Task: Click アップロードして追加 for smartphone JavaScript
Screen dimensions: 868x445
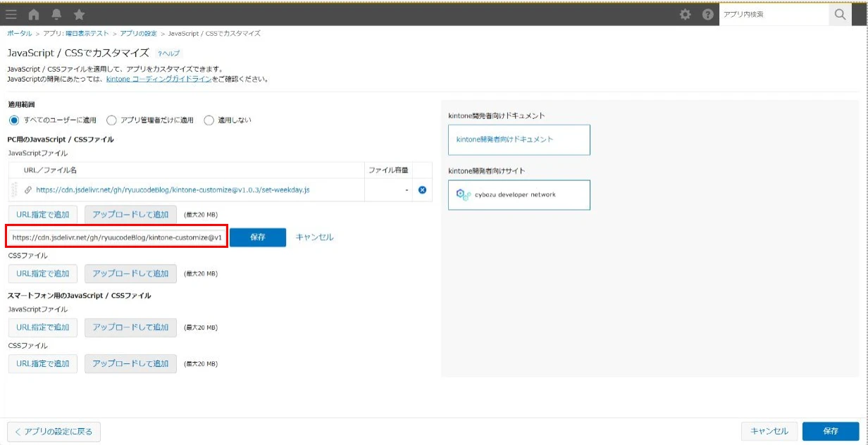Action: [x=130, y=327]
